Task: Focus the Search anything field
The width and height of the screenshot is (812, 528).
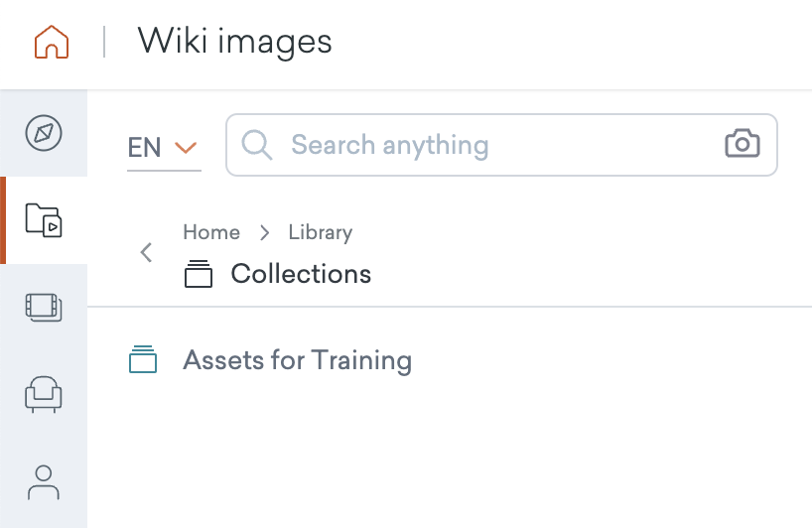Action: point(496,145)
